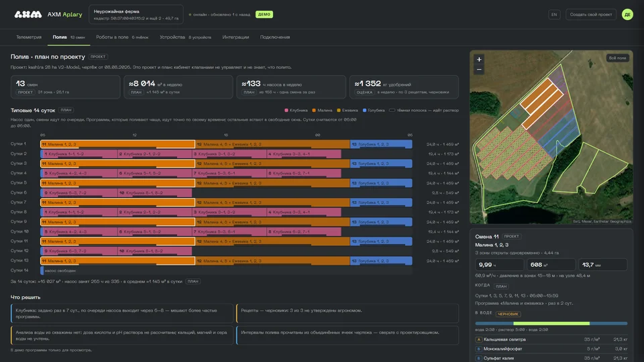The image size is (644, 362).
Task: Open the Устройства tab
Action: [x=185, y=37]
